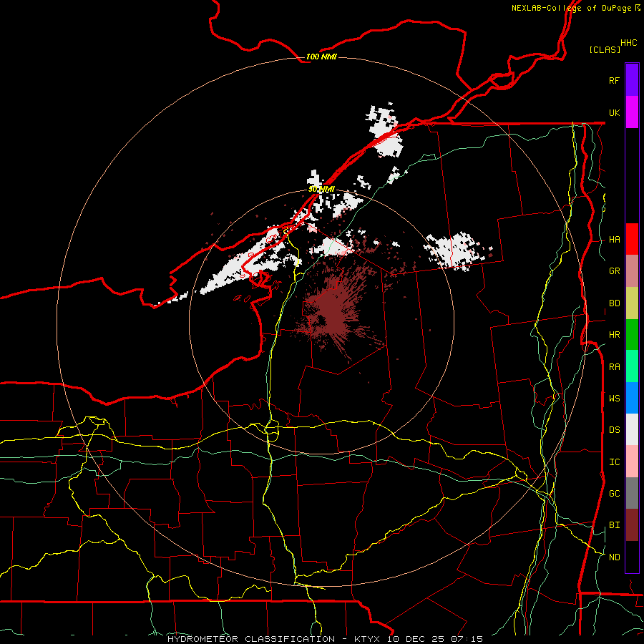This screenshot has height=644, width=644.
Task: Click 'HYDROMETEOR CLASSIFICATION' title text
Action: 251,639
